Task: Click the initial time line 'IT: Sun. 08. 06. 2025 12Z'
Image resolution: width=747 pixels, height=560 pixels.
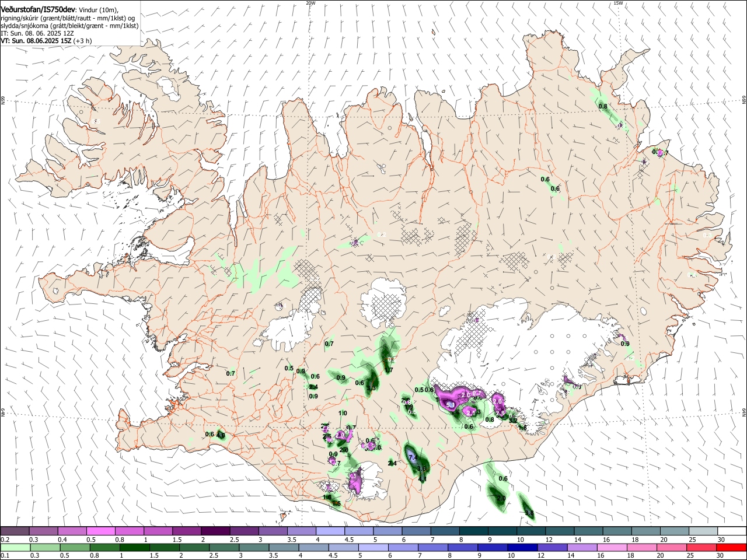Action: (x=37, y=33)
